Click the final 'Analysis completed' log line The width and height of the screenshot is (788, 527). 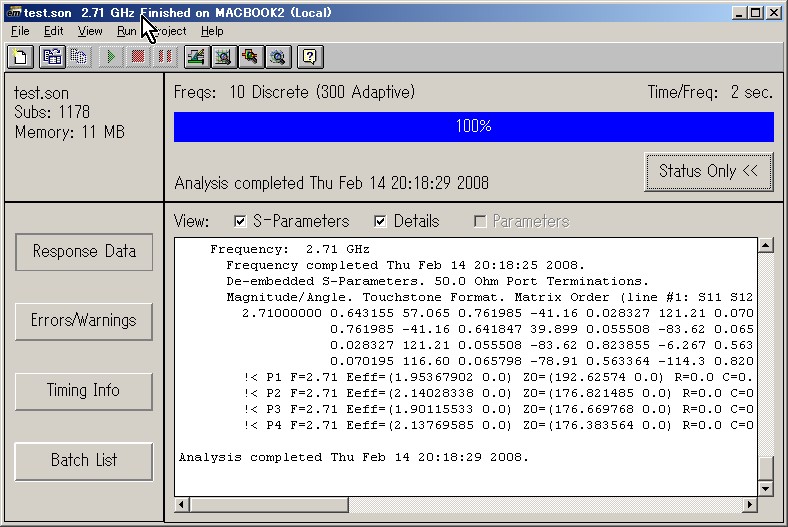point(354,457)
